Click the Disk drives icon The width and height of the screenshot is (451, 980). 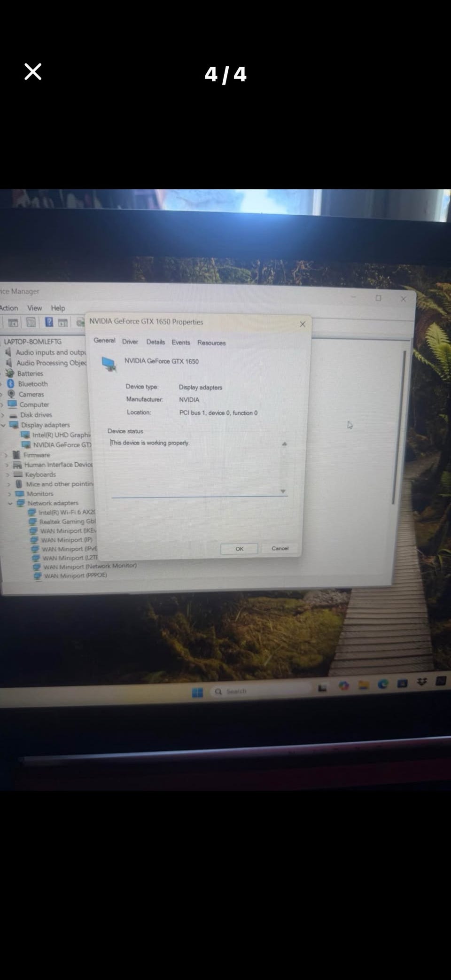tap(13, 415)
